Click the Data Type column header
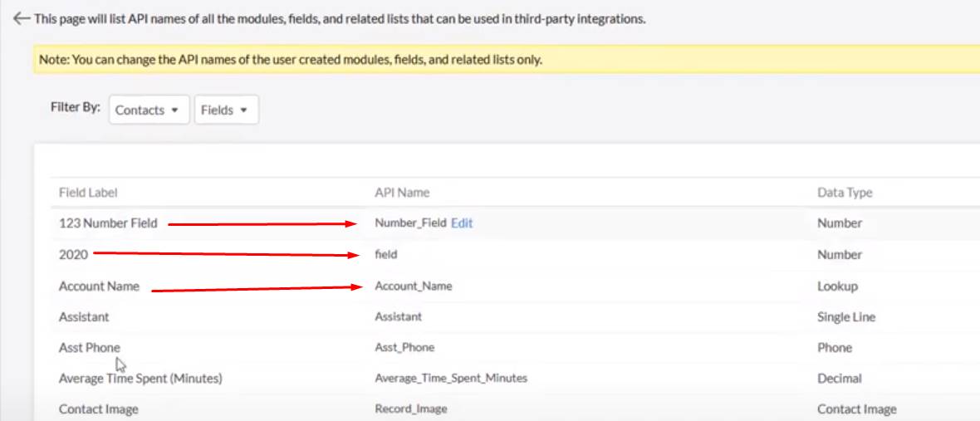The height and width of the screenshot is (421, 980). (x=845, y=193)
